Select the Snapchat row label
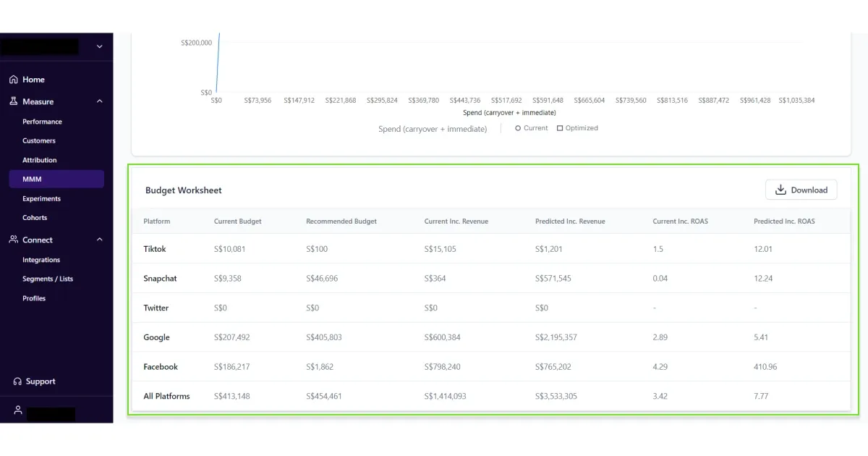Screen dimensions: 868x456 click(x=160, y=279)
